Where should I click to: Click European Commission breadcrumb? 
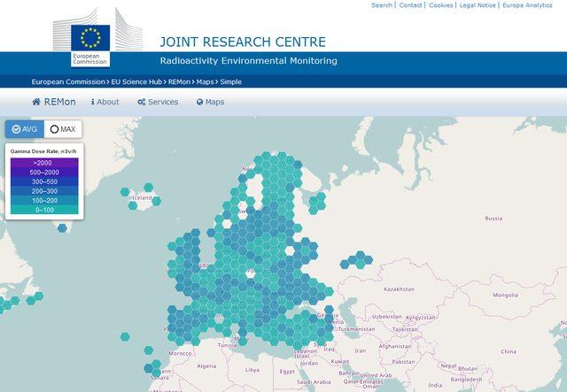point(68,81)
